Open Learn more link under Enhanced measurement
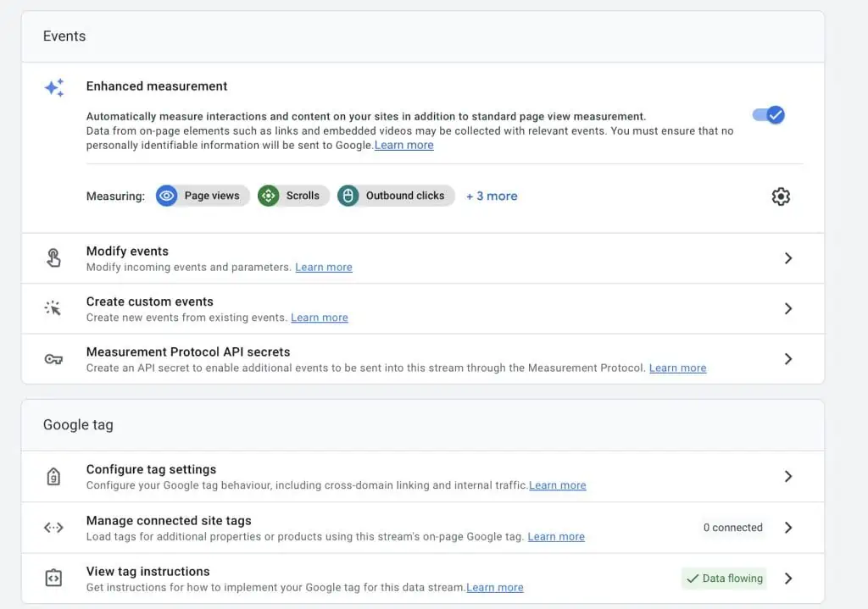The image size is (868, 609). 404,145
